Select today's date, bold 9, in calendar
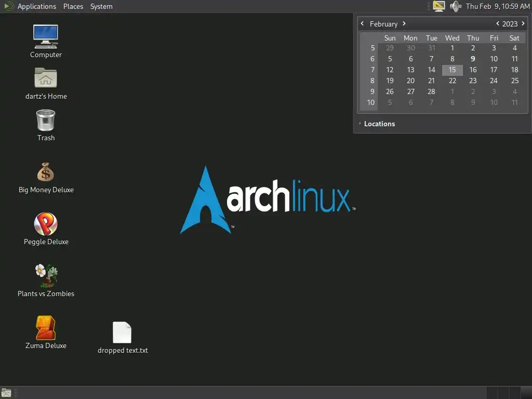 click(x=473, y=59)
